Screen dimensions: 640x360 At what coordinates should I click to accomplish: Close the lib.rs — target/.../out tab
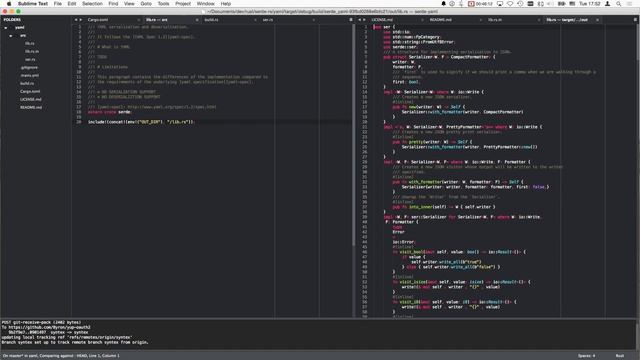pos(598,20)
